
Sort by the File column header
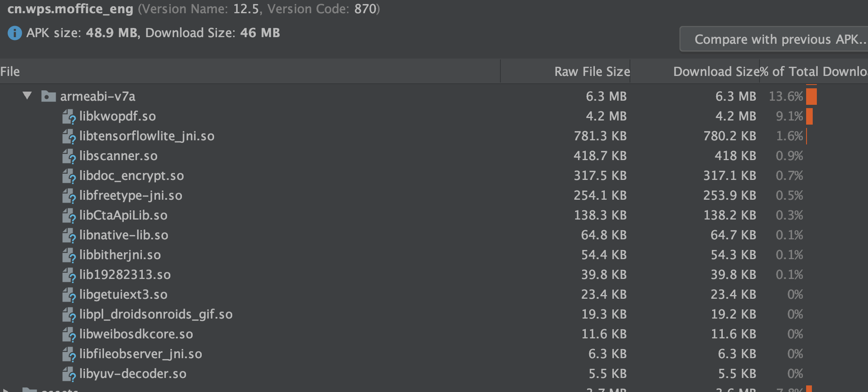pos(250,71)
